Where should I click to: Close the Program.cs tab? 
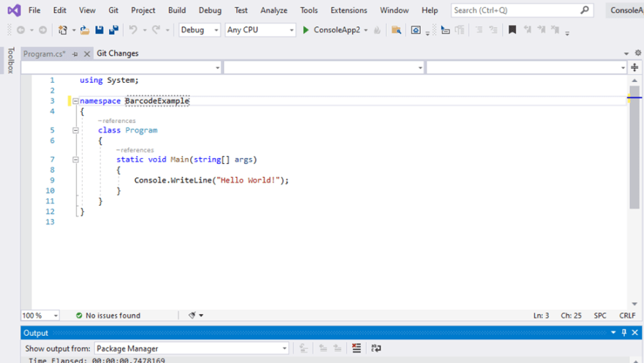click(x=86, y=54)
